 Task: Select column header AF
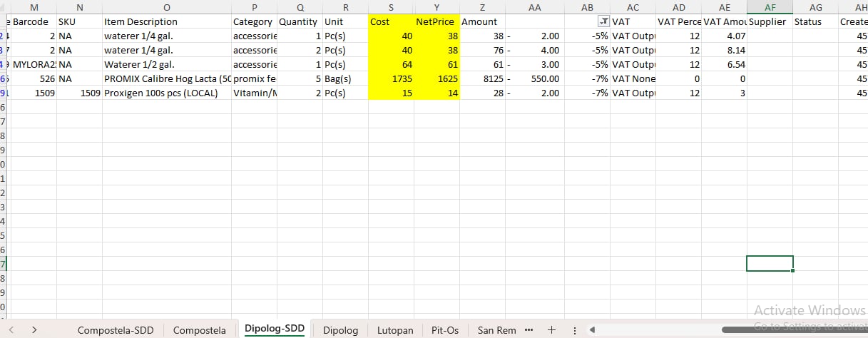pos(770,6)
